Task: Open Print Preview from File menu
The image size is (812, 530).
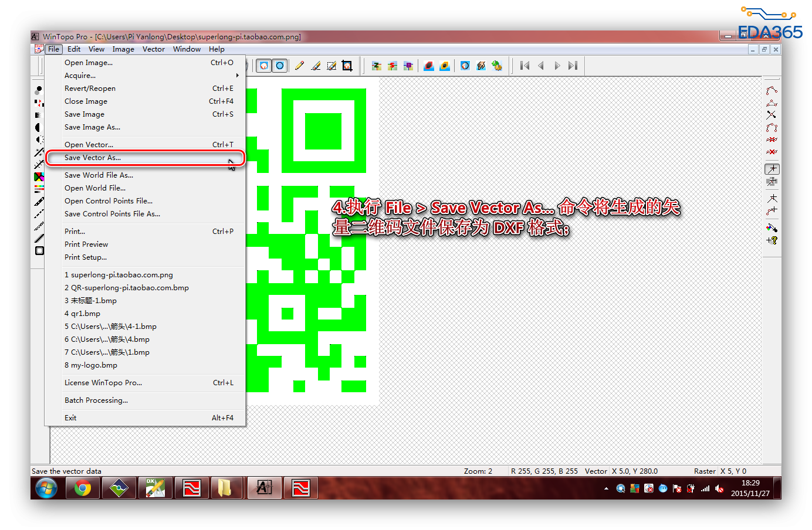Action: click(146, 244)
